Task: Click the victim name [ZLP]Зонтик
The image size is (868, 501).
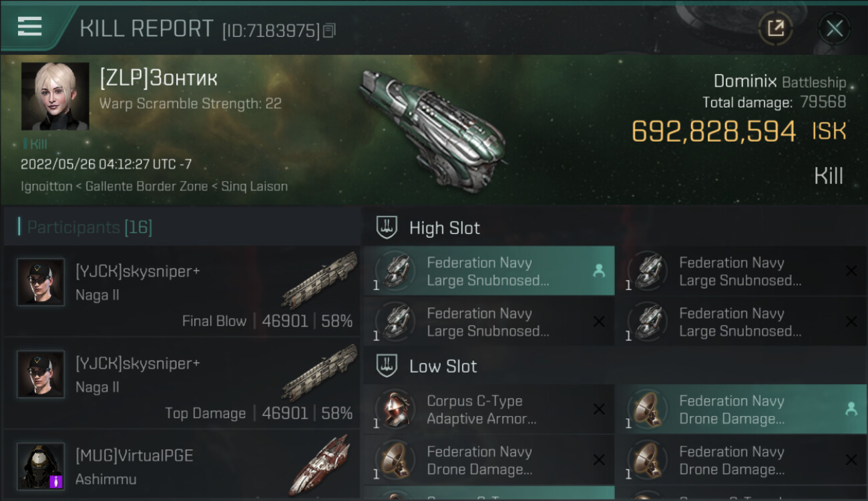Action: pyautogui.click(x=159, y=78)
